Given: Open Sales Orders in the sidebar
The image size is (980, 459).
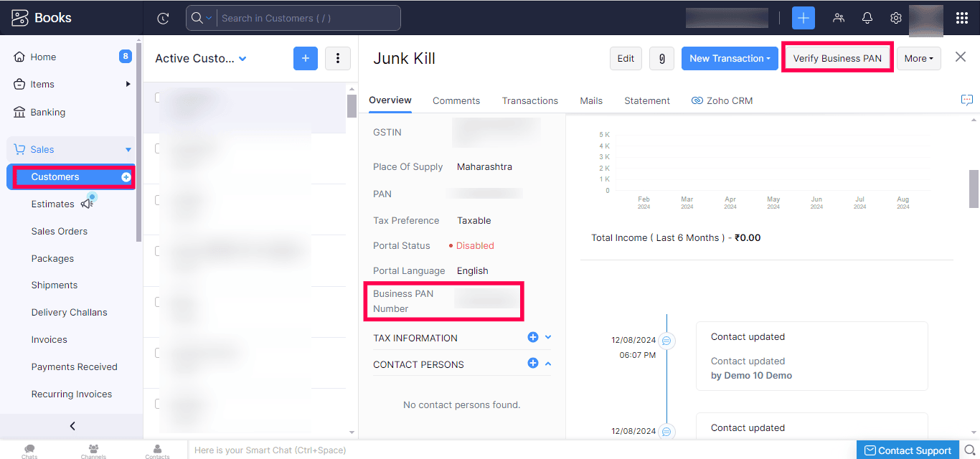Looking at the screenshot, I should (x=60, y=232).
